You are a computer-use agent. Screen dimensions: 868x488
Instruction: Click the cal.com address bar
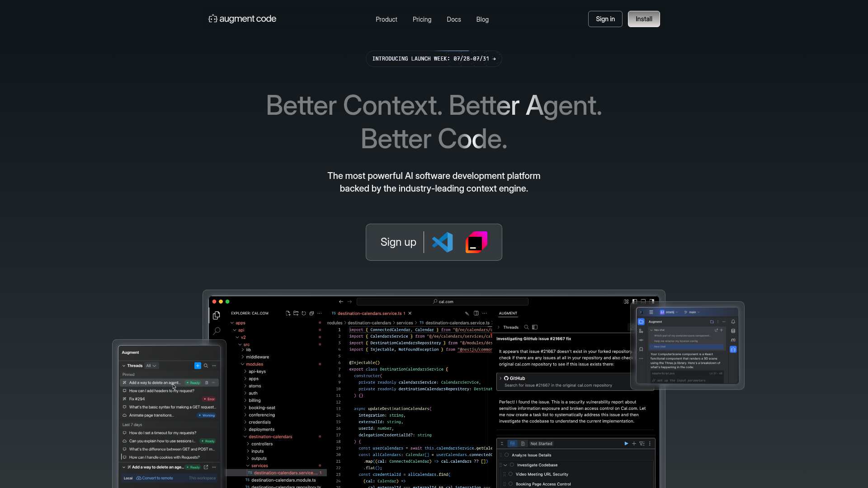(x=443, y=301)
